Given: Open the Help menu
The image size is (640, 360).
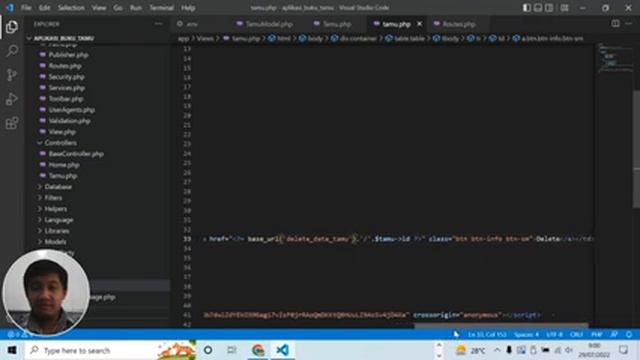Looking at the screenshot, I should point(188,8).
